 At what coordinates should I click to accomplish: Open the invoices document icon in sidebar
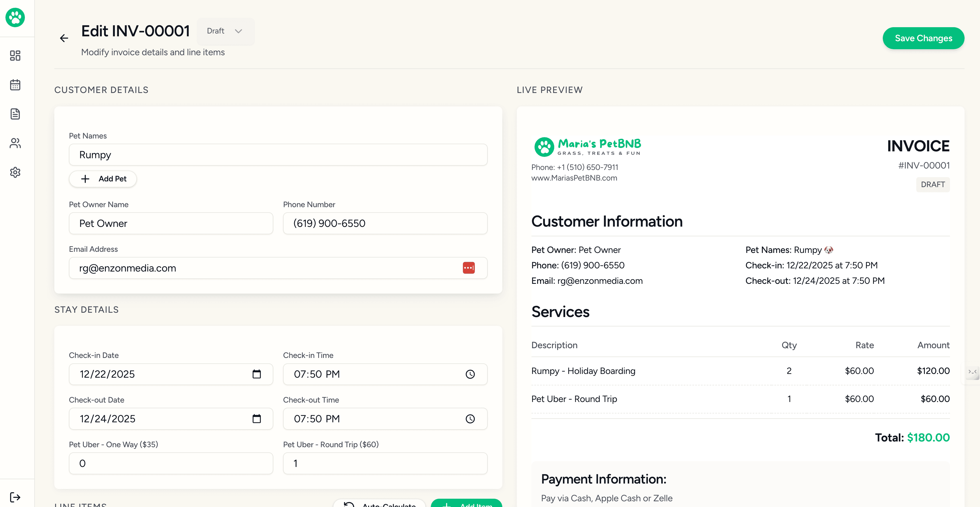pos(15,113)
